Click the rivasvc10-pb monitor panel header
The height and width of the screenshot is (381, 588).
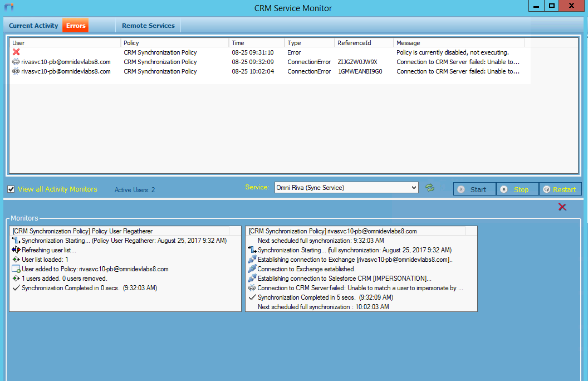click(x=355, y=231)
